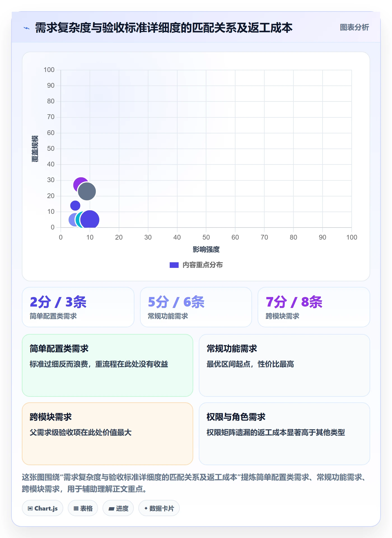Click the Chart.js chip square icon

(30, 508)
